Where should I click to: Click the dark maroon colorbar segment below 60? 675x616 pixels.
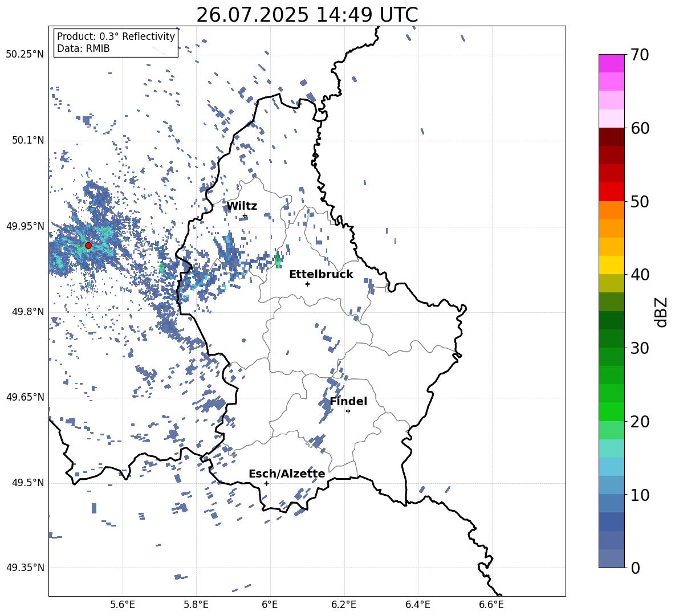click(612, 137)
